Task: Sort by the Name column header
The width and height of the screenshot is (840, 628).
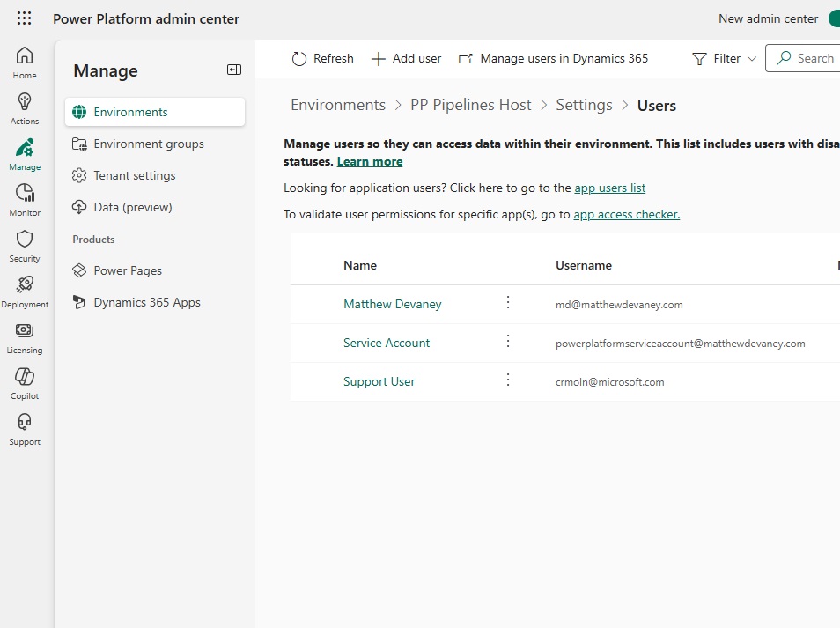Action: coord(360,265)
